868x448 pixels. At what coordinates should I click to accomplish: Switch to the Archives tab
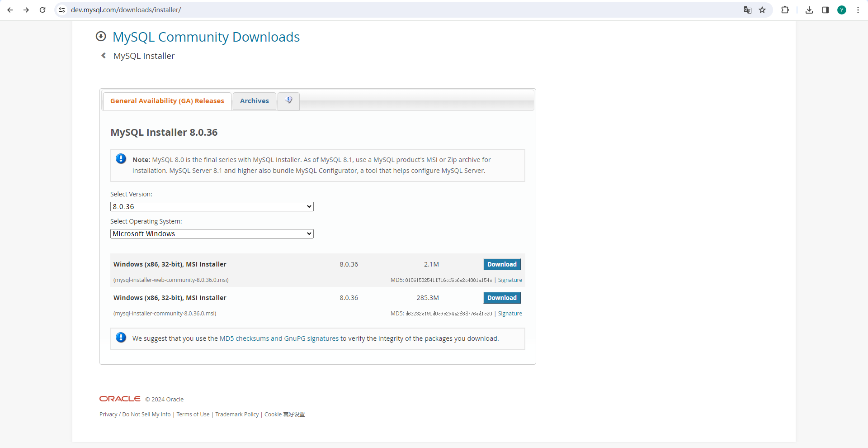(254, 101)
